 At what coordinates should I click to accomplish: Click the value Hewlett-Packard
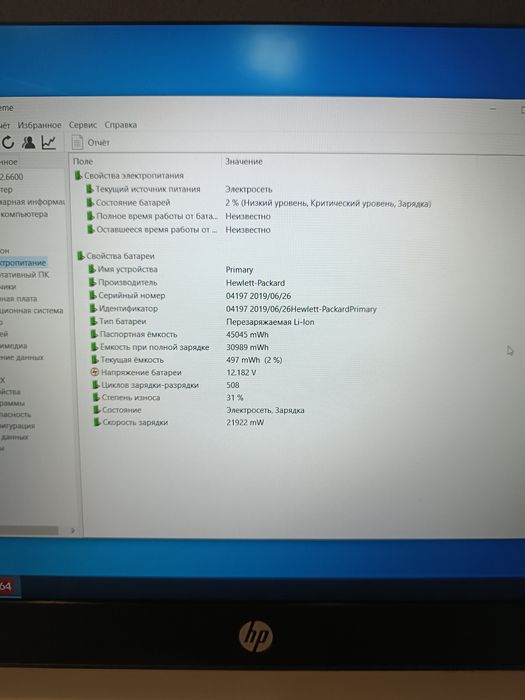[255, 283]
